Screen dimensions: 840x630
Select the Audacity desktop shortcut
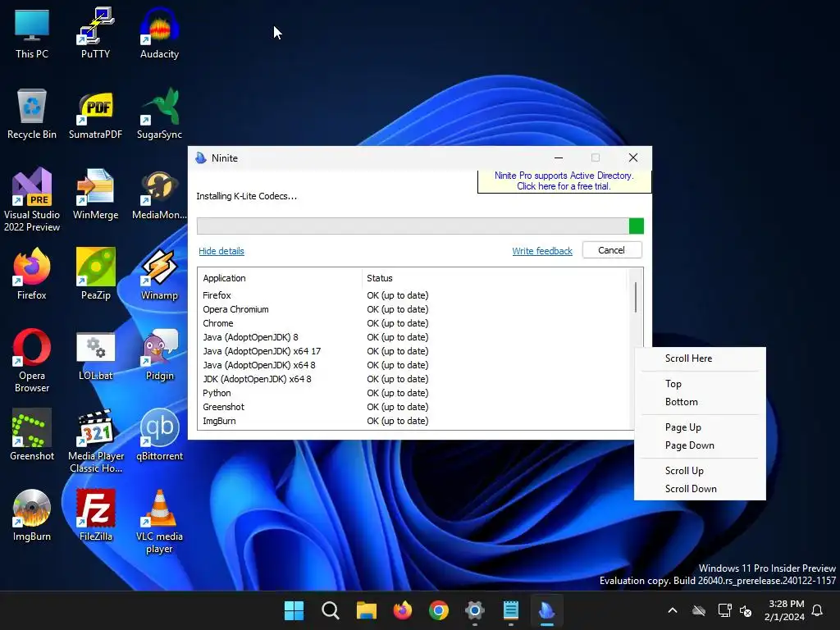click(159, 34)
